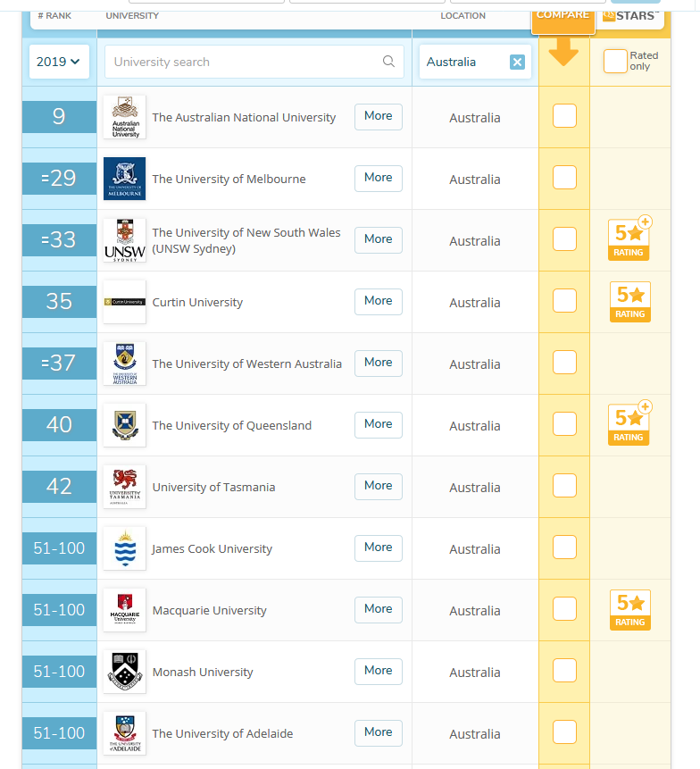Check compare box for Monash University
Image resolution: width=700 pixels, height=769 pixels.
pos(564,670)
